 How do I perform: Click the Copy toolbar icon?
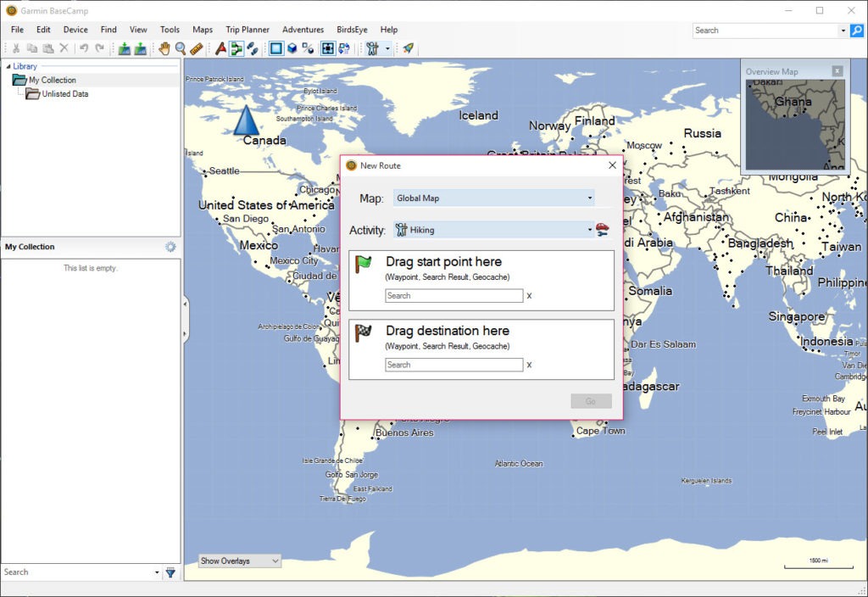tap(32, 48)
